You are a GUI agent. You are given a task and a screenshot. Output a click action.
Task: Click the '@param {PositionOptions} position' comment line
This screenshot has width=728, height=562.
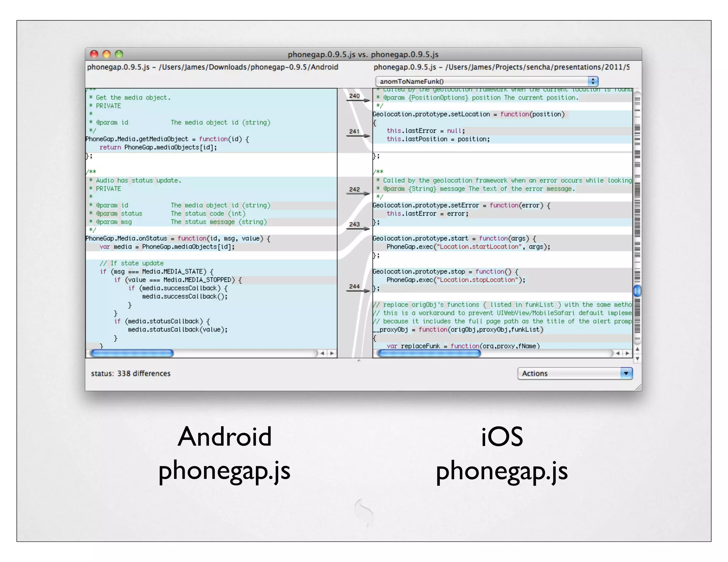477,98
